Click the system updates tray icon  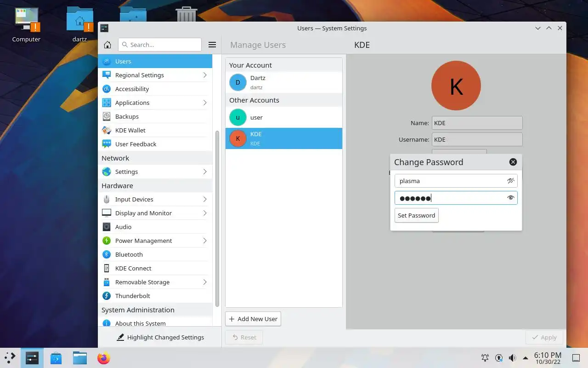tap(499, 358)
